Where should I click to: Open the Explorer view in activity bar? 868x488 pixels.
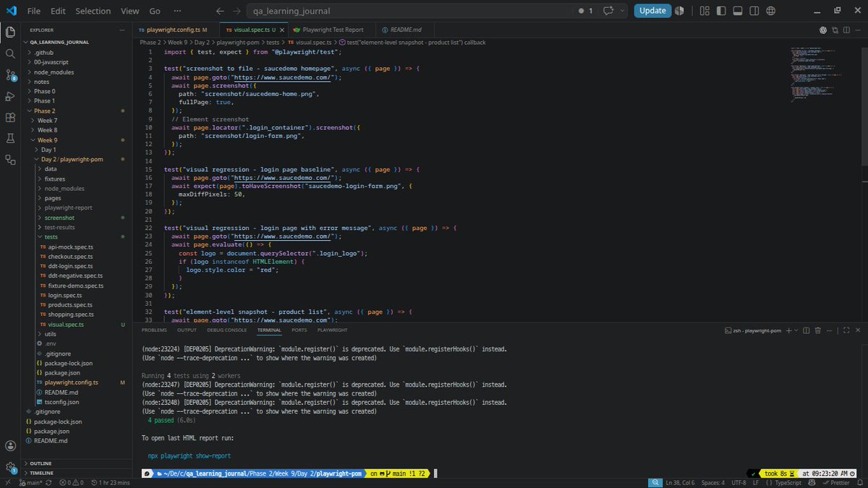[x=10, y=33]
